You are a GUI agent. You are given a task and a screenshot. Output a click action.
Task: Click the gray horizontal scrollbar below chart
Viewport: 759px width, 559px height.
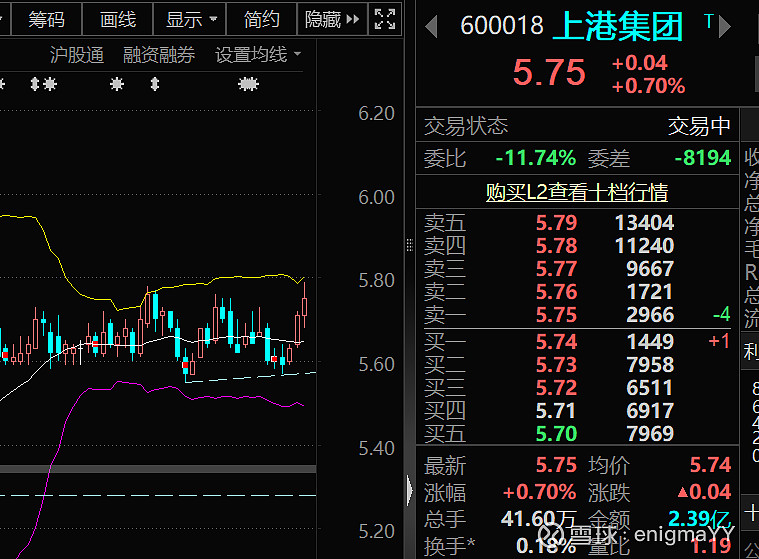158,469
